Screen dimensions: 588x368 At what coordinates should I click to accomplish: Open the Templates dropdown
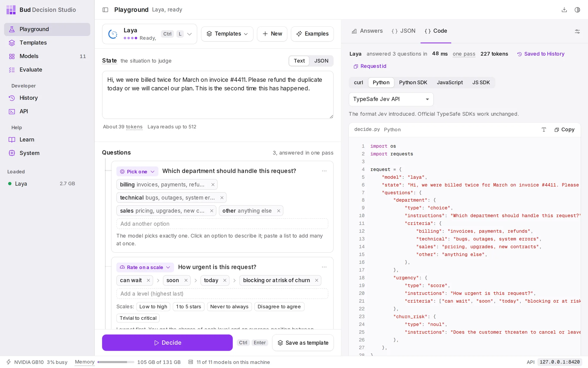point(227,34)
